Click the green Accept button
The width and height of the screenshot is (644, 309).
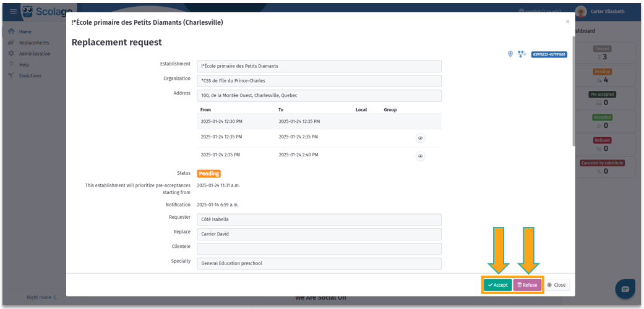tap(497, 285)
